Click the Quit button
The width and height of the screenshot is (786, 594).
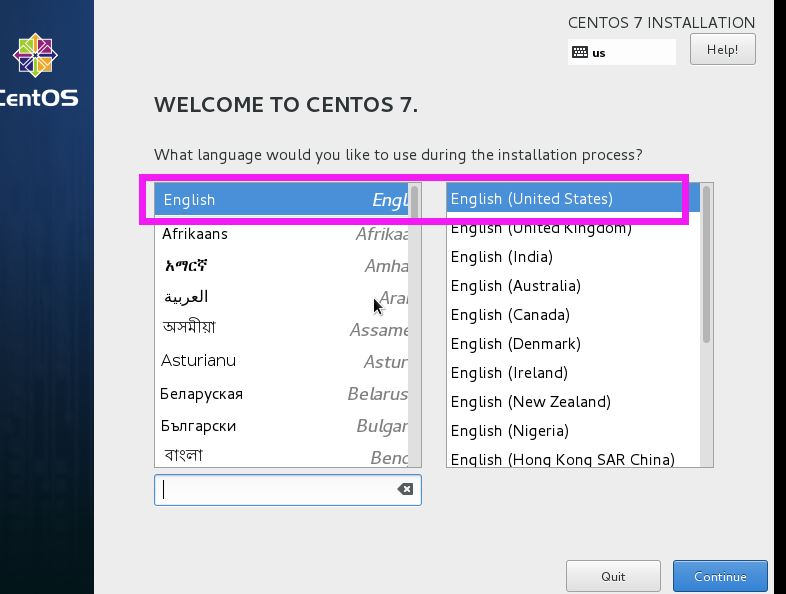[613, 576]
